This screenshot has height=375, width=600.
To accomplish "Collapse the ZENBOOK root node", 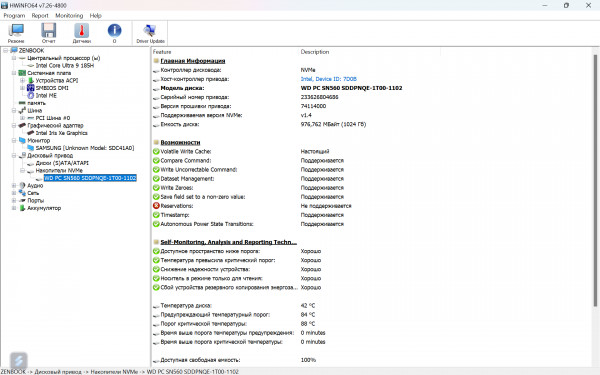I will pyautogui.click(x=5, y=51).
